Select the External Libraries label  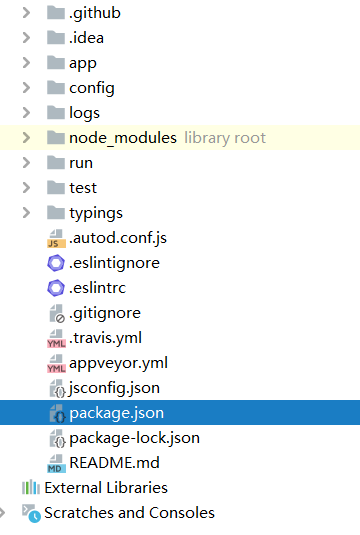click(x=106, y=488)
